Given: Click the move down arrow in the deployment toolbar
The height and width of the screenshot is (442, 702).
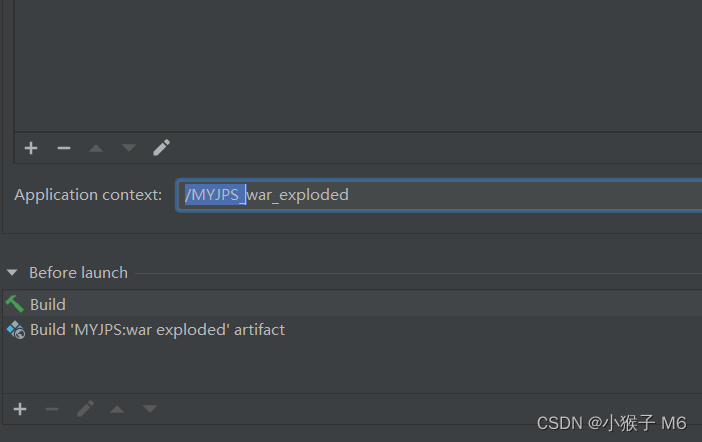Looking at the screenshot, I should tap(128, 148).
